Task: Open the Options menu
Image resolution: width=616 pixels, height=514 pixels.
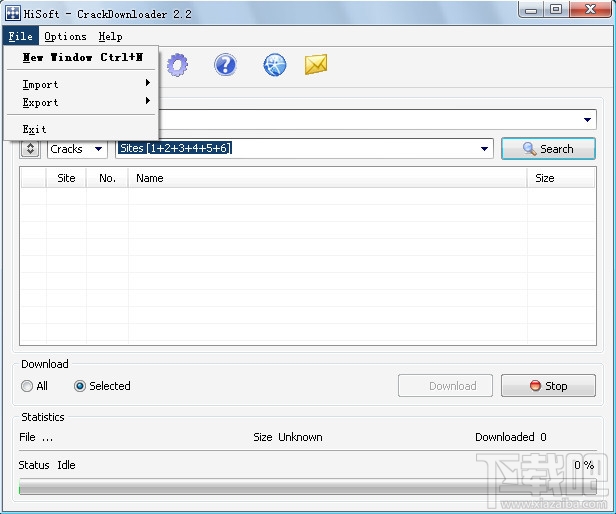Action: [x=65, y=36]
